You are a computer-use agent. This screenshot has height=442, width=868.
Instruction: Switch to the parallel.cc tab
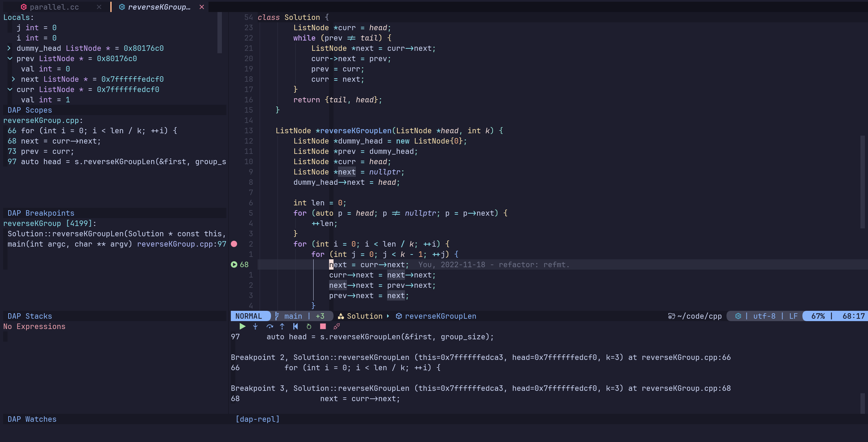54,7
